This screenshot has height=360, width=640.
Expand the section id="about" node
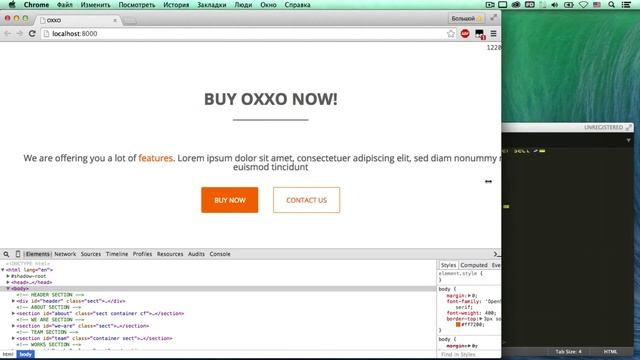[x=13, y=313]
